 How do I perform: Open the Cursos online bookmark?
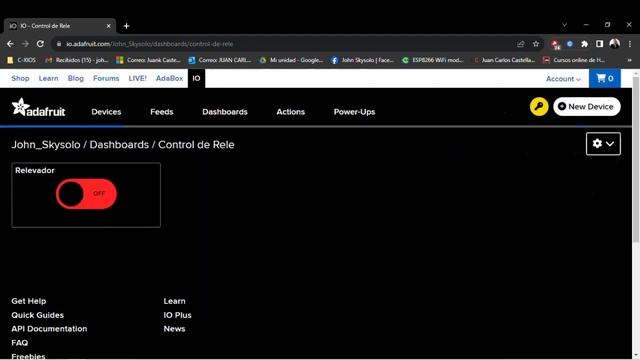[574, 60]
